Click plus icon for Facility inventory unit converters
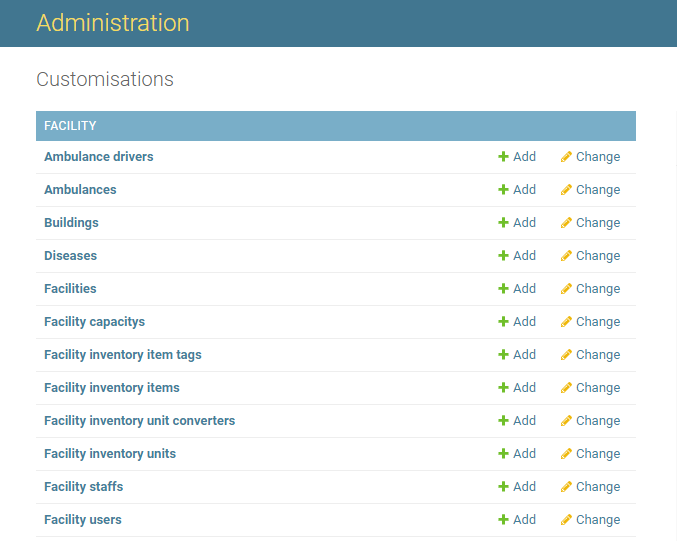 point(503,421)
